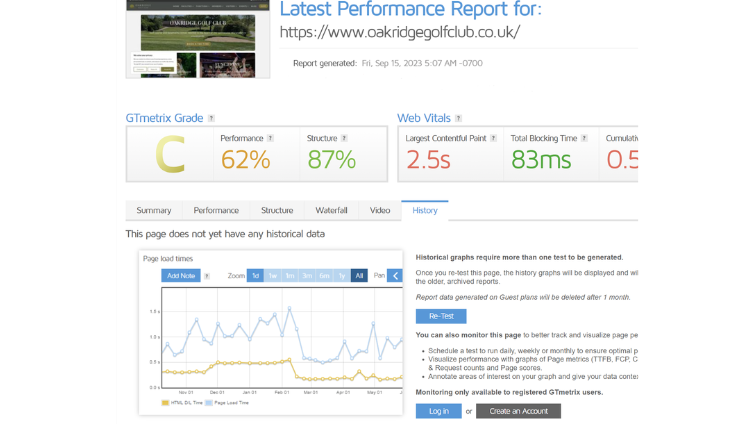Click the site screenshot thumbnail

pyautogui.click(x=198, y=39)
